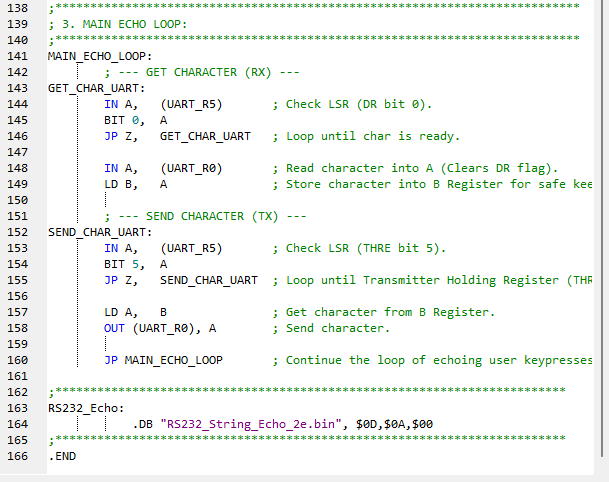Click the LD B, A instruction
Screen dimensions: 609x482
pos(135,184)
